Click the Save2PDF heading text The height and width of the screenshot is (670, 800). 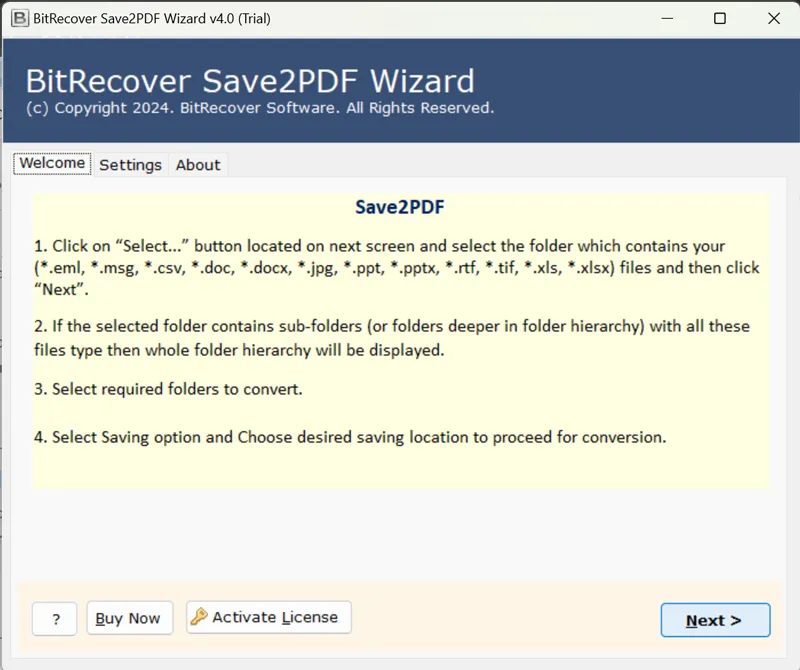400,207
